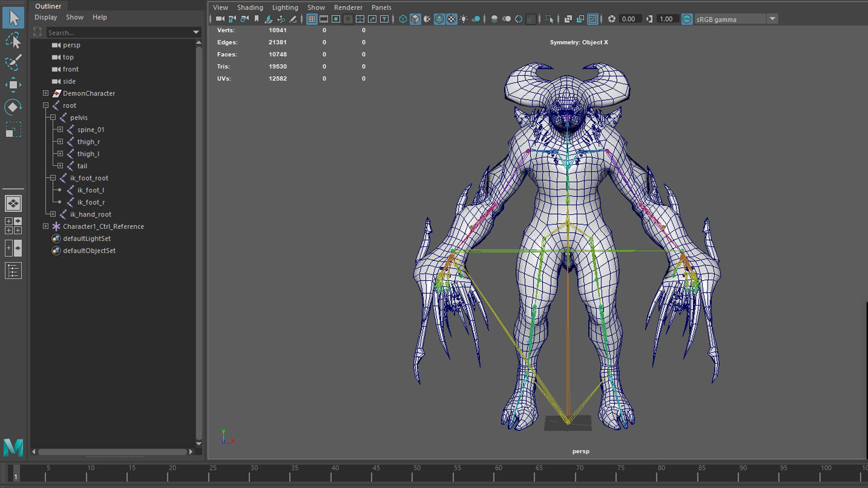Image resolution: width=868 pixels, height=488 pixels.
Task: Click the Select Camera icon
Action: tap(220, 19)
